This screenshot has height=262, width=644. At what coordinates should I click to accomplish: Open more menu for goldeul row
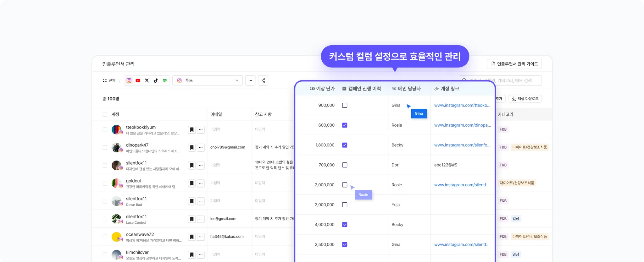[x=201, y=183]
